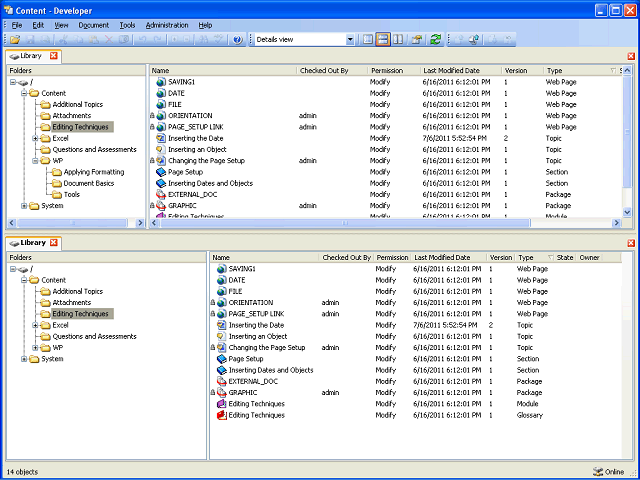Click Page Setup section book icon in lower pane
Viewport: 640px width, 480px height.
[x=221, y=359]
